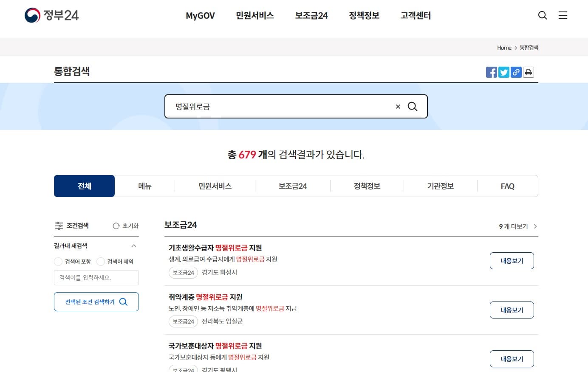Copy the page URL with link icon

pos(516,72)
